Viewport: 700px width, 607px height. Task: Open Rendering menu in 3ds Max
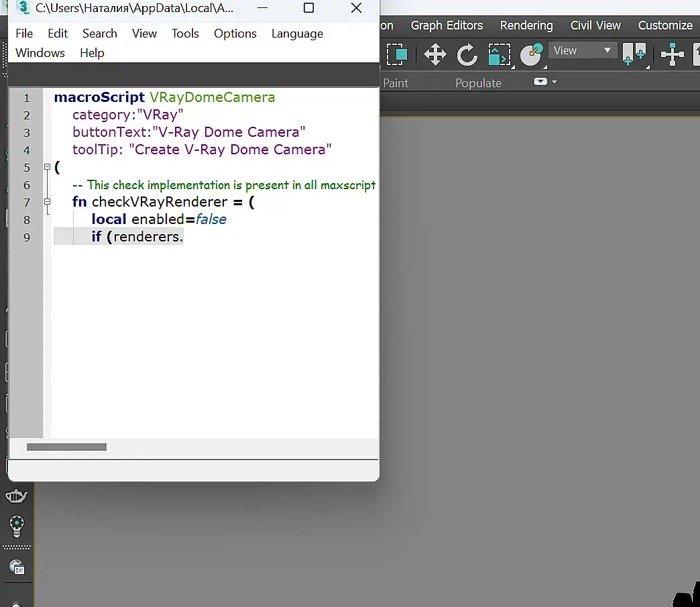526,25
